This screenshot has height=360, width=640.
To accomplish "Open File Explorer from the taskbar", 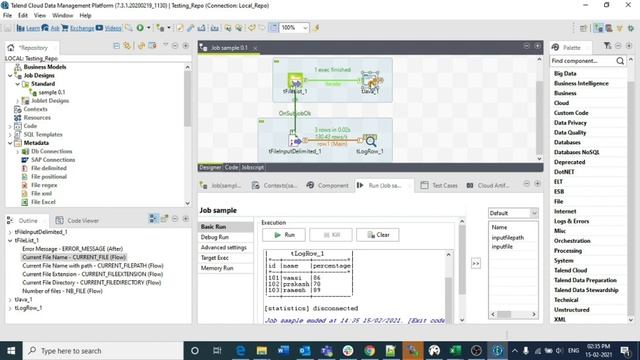I will click(262, 351).
